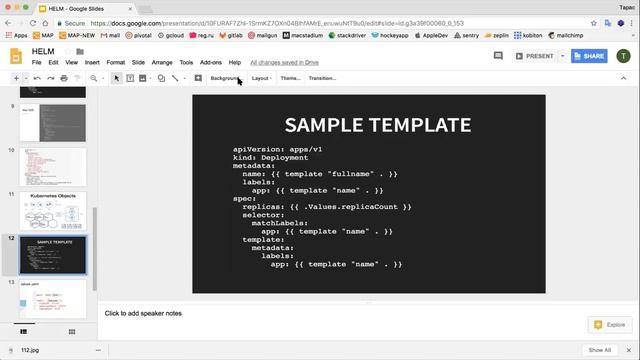Switch to grid view icon
This screenshot has width=640, height=360.
72,332
